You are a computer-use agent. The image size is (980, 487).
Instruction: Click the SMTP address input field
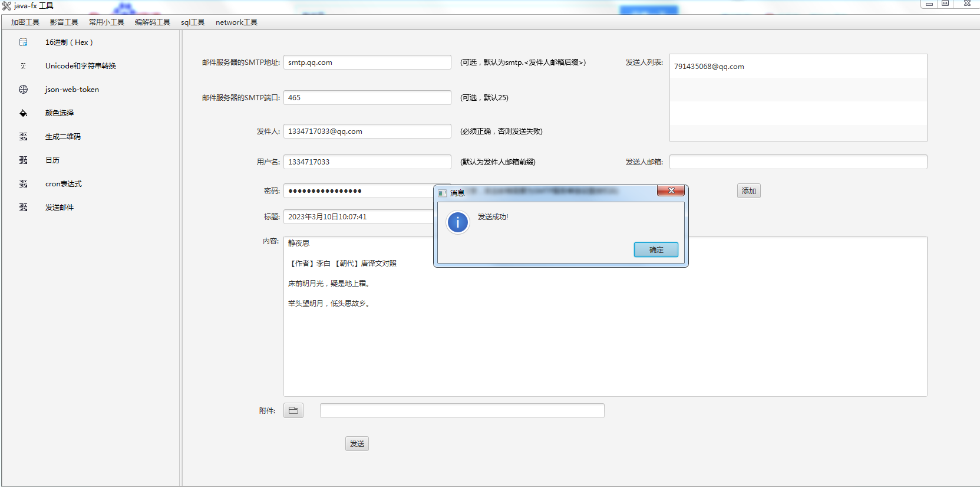tap(367, 62)
